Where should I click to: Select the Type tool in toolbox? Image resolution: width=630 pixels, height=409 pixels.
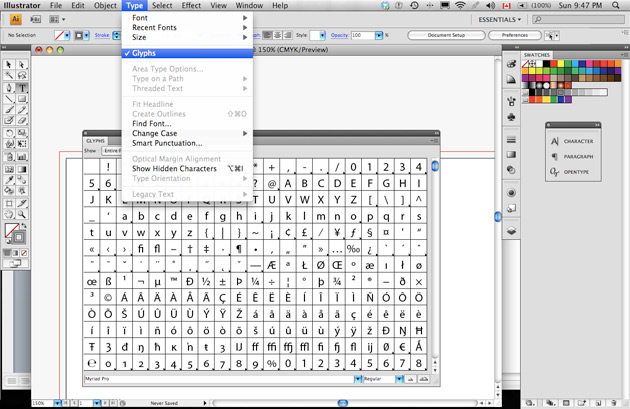tap(22, 88)
